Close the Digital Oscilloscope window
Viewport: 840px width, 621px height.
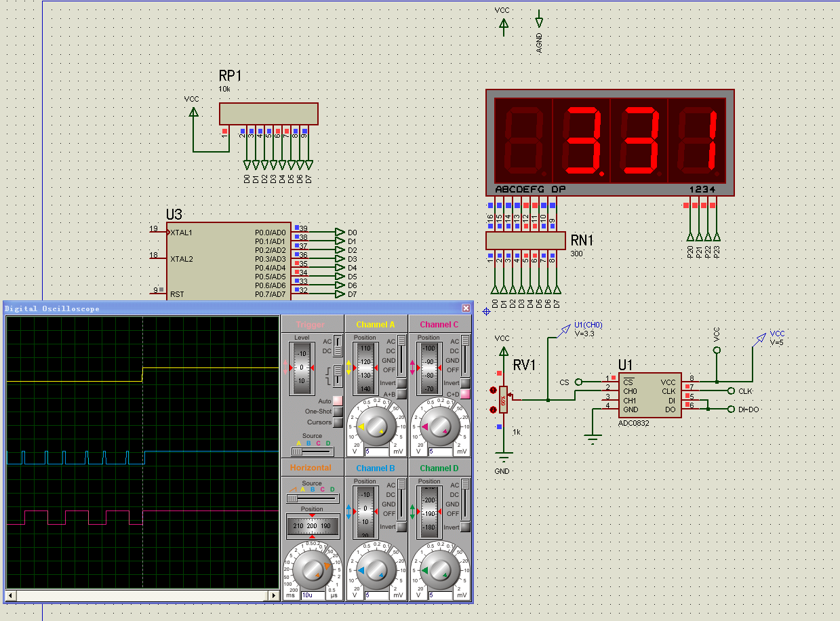pyautogui.click(x=466, y=308)
